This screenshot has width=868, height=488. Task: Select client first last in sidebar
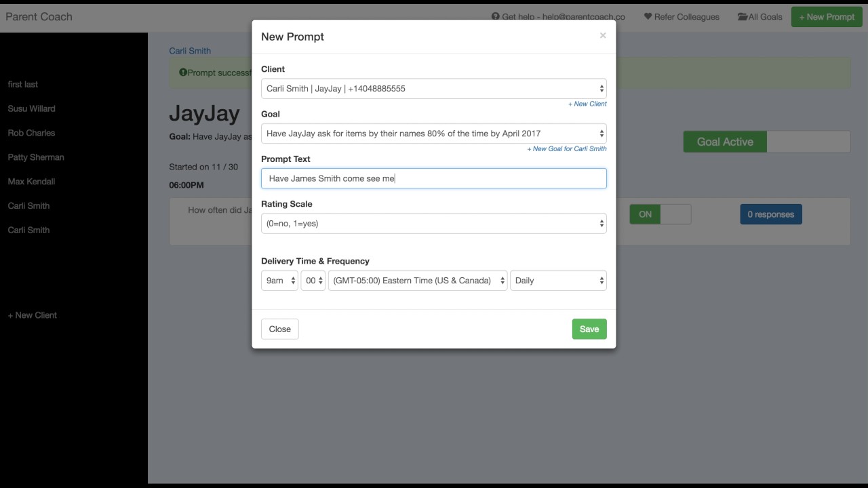[x=23, y=84]
